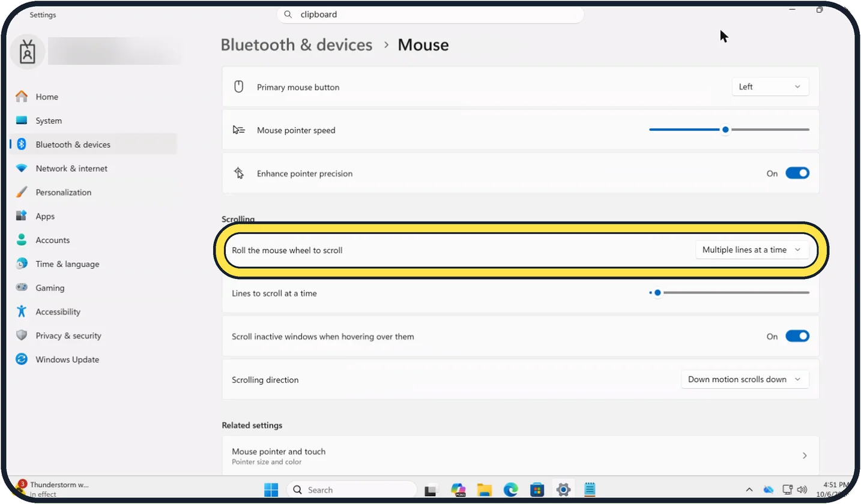Open Task View from the taskbar

click(431, 490)
